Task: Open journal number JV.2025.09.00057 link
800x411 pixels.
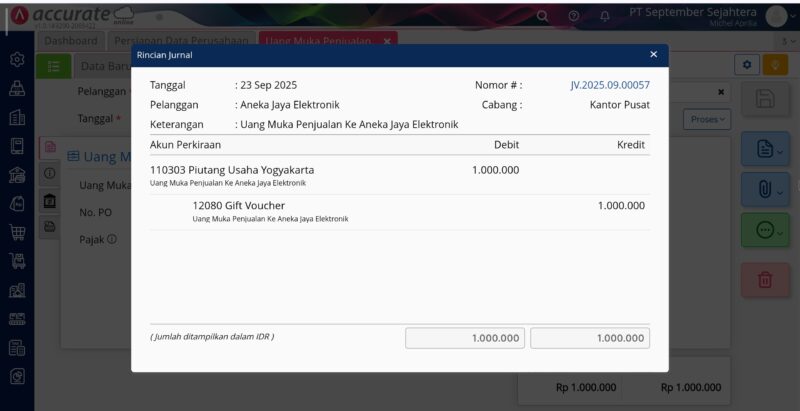Action: click(x=609, y=85)
